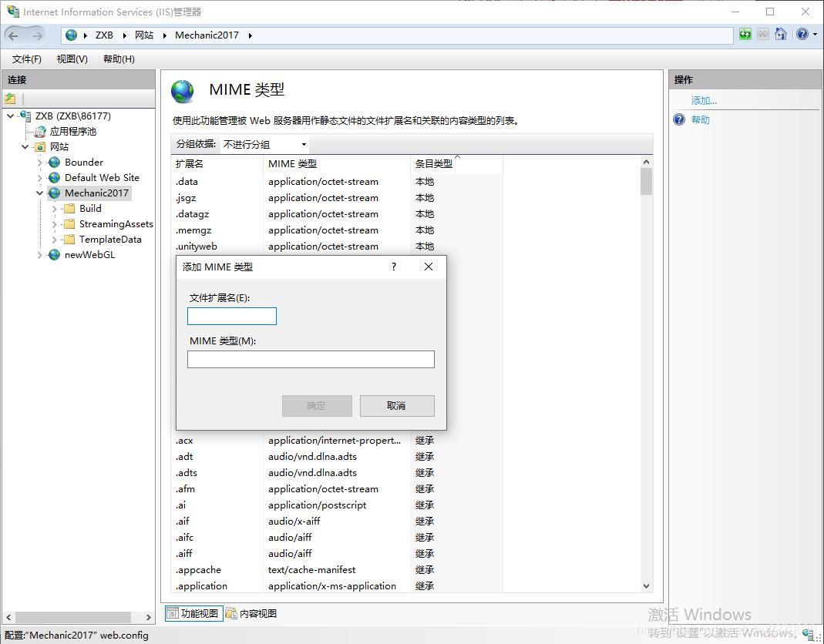The height and width of the screenshot is (644, 824).
Task: Select the Build folder
Action: coord(90,209)
